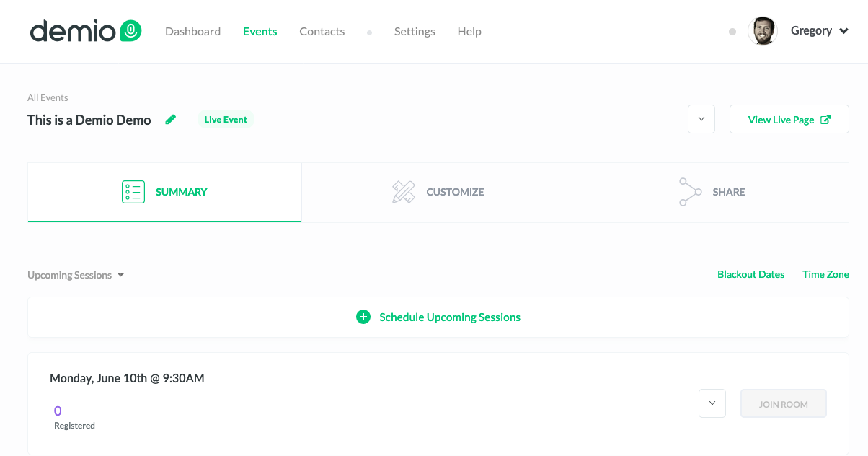Click the dot between Contacts and Settings
The image size is (868, 456).
point(369,32)
